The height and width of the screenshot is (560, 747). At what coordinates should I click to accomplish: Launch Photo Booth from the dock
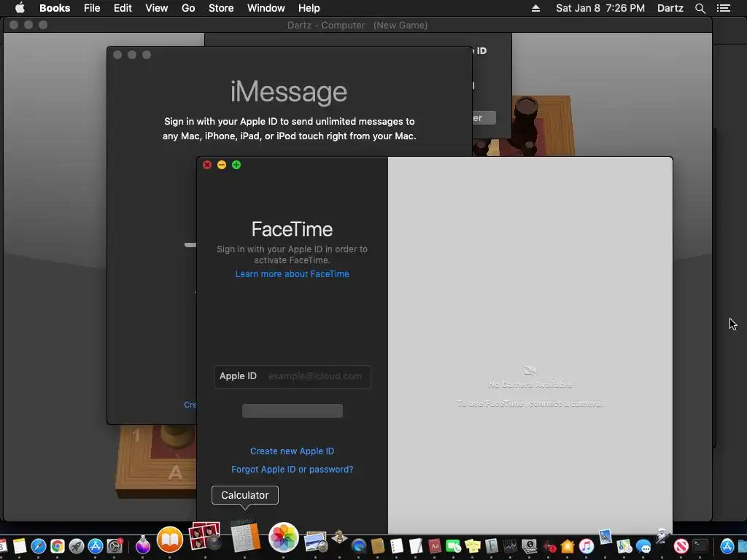point(205,536)
